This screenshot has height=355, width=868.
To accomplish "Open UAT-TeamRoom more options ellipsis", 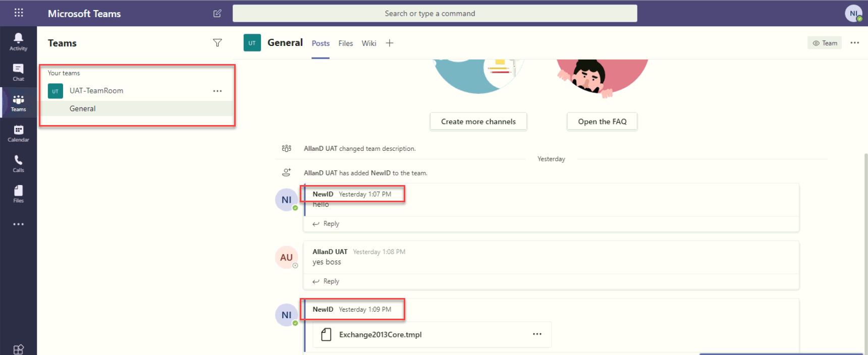I will point(218,91).
